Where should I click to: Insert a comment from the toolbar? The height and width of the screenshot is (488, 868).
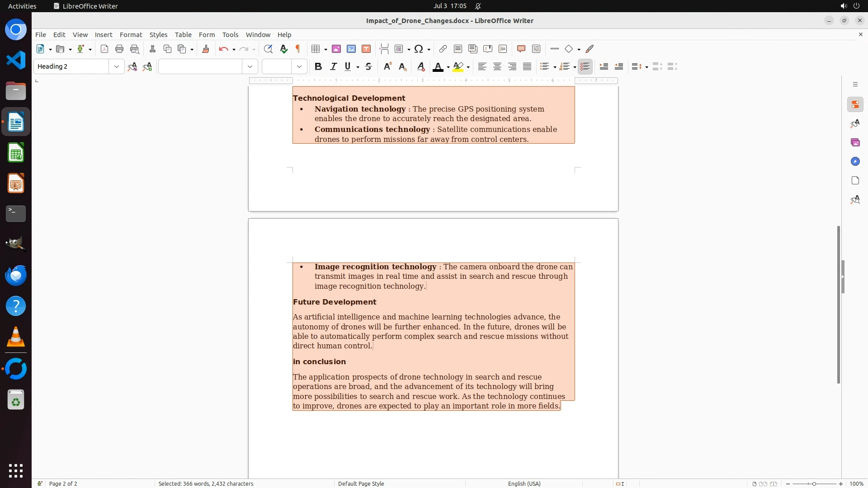[x=521, y=49]
